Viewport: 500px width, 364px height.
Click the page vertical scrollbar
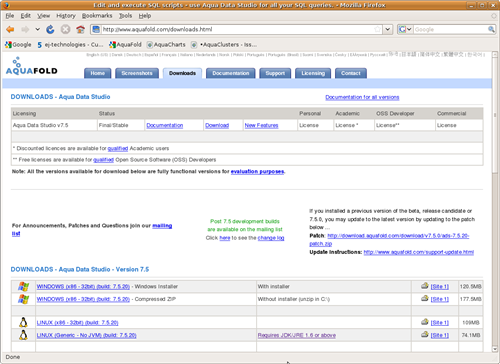[x=495, y=202]
